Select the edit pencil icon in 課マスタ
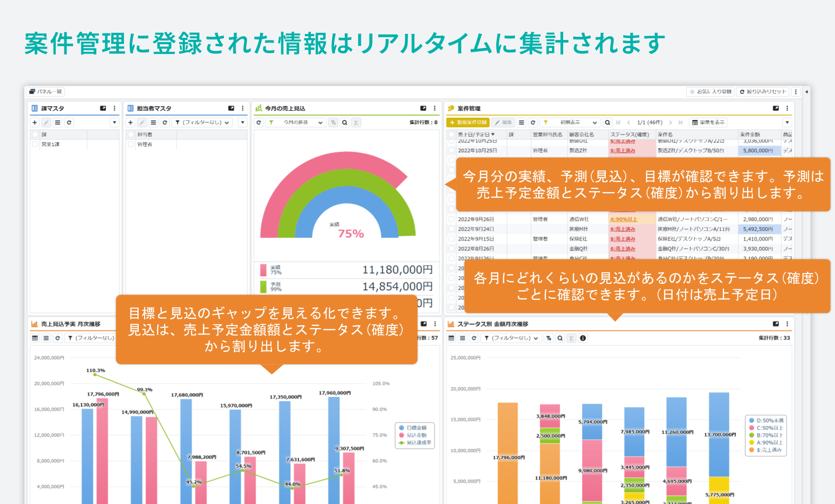 click(47, 123)
